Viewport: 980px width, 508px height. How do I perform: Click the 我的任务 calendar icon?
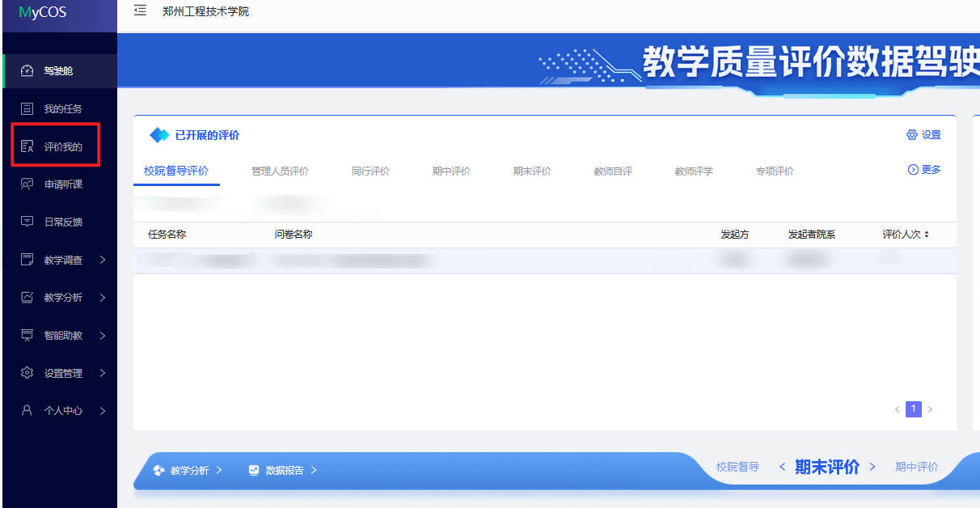(x=27, y=108)
